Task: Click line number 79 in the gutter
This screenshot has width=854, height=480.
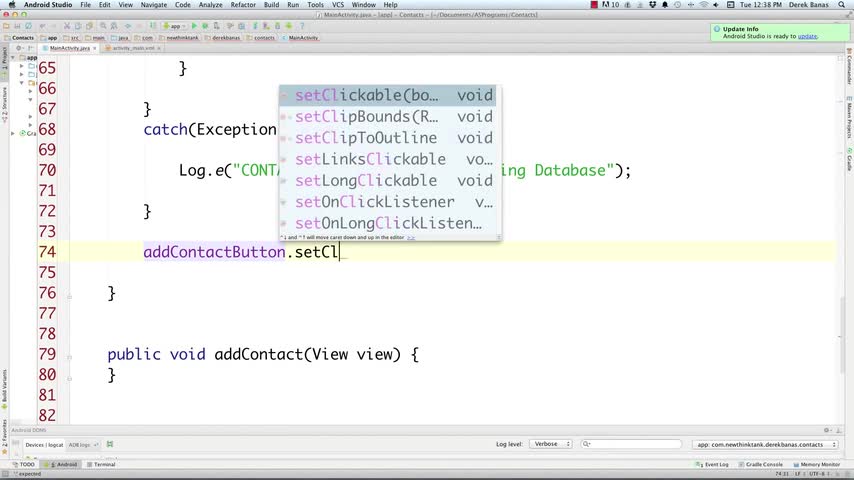Action: (47, 354)
